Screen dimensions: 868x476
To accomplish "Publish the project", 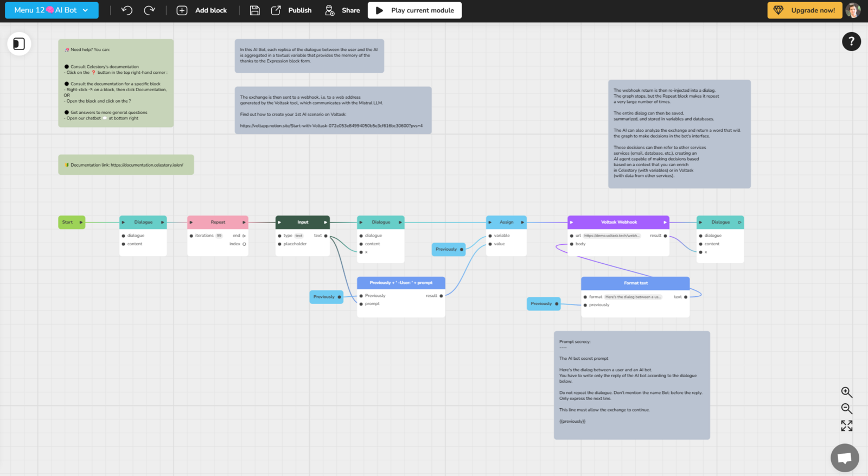I will tap(291, 10).
